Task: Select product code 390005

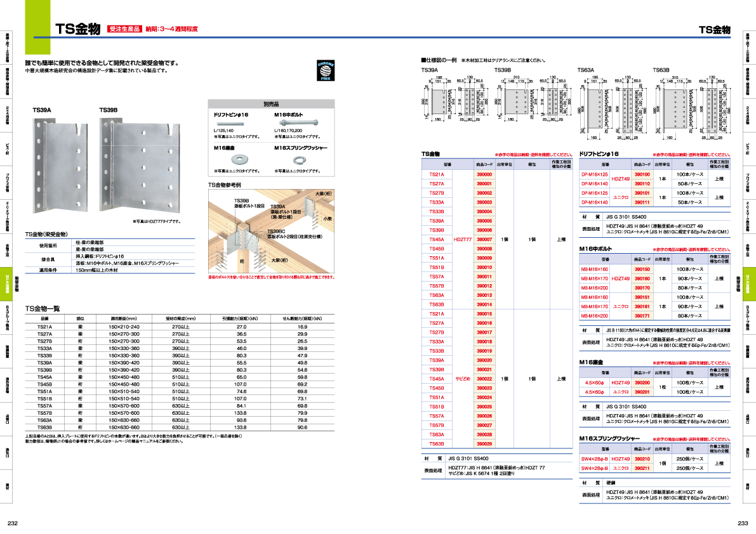Action: pyautogui.click(x=484, y=221)
